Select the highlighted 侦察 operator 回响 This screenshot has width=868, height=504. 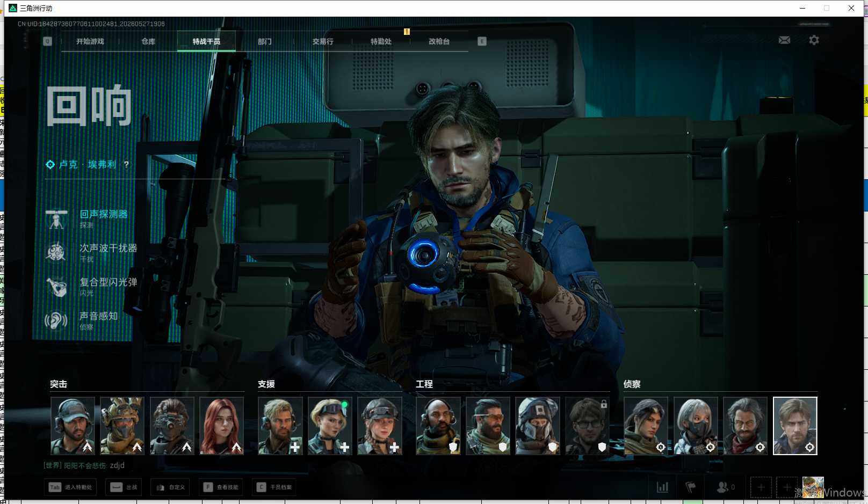[795, 426]
